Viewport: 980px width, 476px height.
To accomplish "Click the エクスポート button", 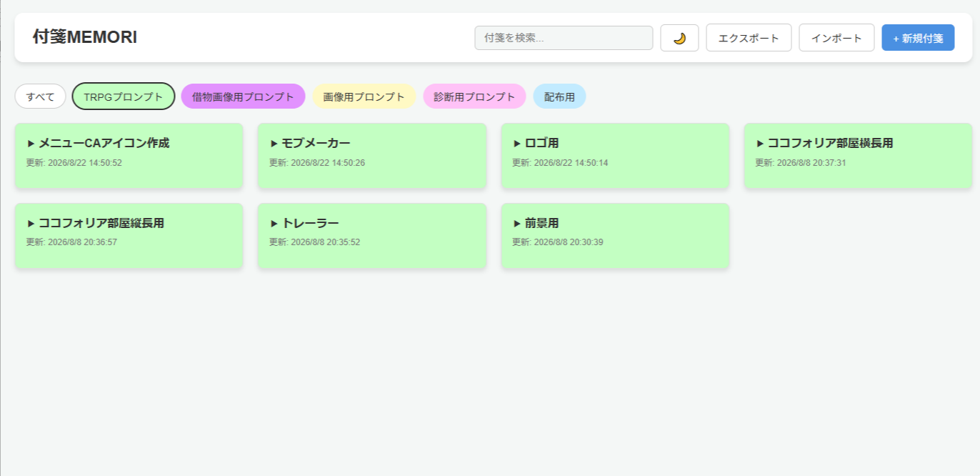I will pyautogui.click(x=749, y=38).
